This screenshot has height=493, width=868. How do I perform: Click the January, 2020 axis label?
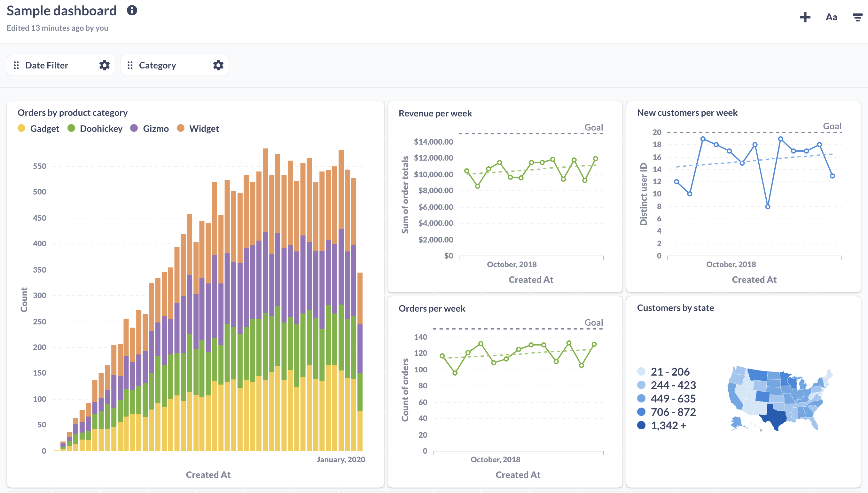(340, 459)
